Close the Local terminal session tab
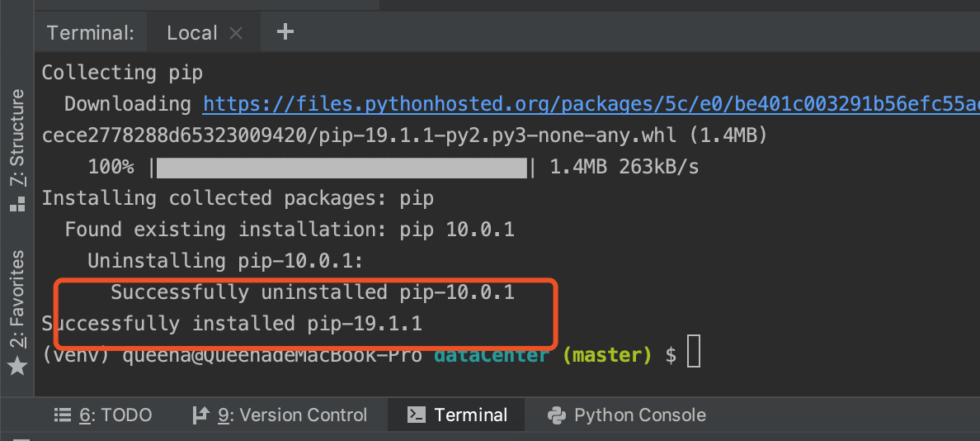 click(x=236, y=33)
